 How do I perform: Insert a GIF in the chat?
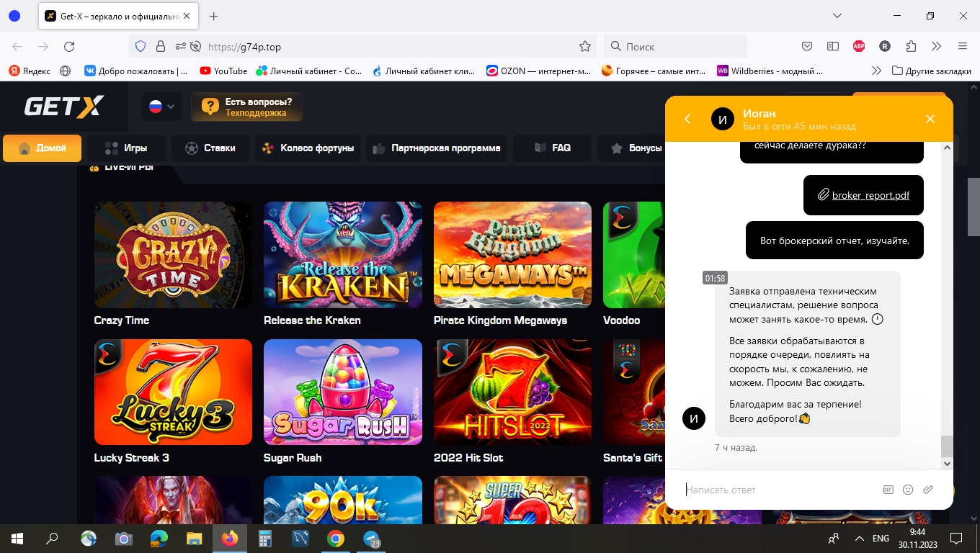888,490
